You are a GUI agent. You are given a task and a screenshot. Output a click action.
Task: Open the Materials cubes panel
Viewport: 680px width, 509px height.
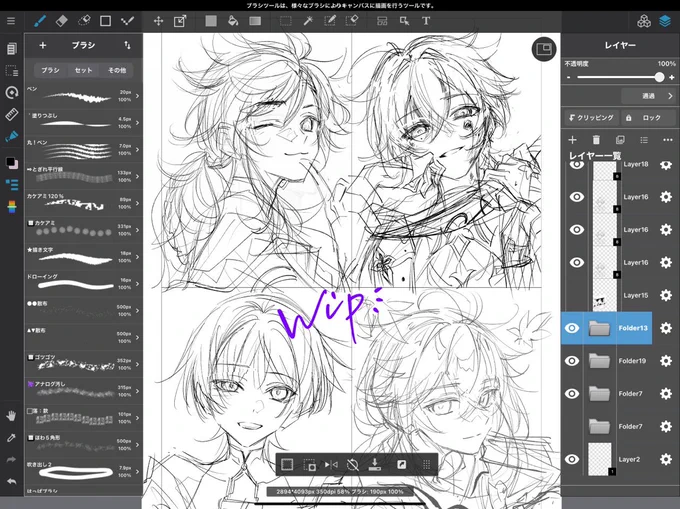point(644,21)
